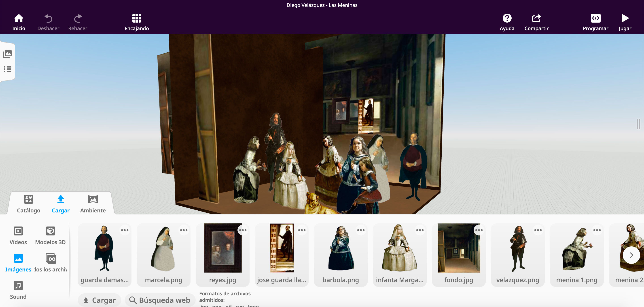Image resolution: width=644 pixels, height=307 pixels.
Task: Open options menu for menina 1.png
Action: (x=597, y=230)
